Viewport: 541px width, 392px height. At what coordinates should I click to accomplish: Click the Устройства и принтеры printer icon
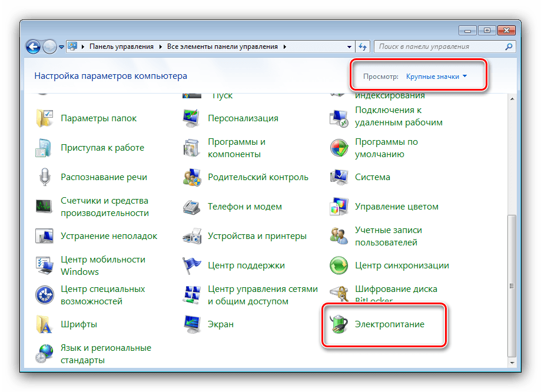(192, 236)
